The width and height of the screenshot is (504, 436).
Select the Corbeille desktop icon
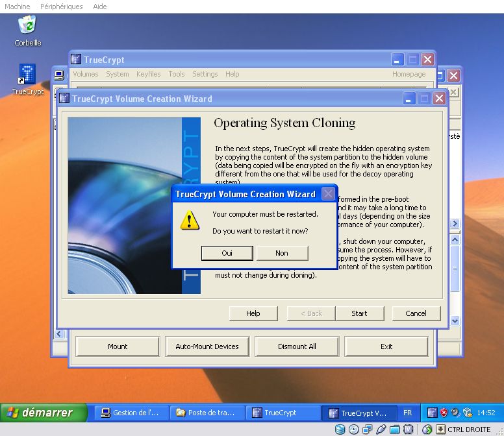pos(28,31)
